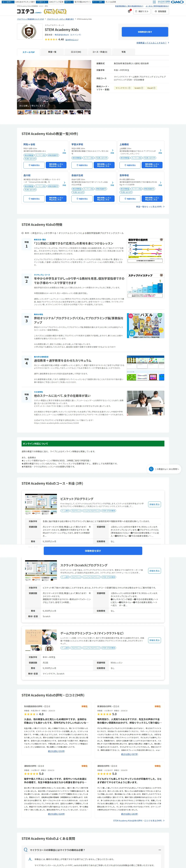Select the スクールTOP tab

point(28,52)
